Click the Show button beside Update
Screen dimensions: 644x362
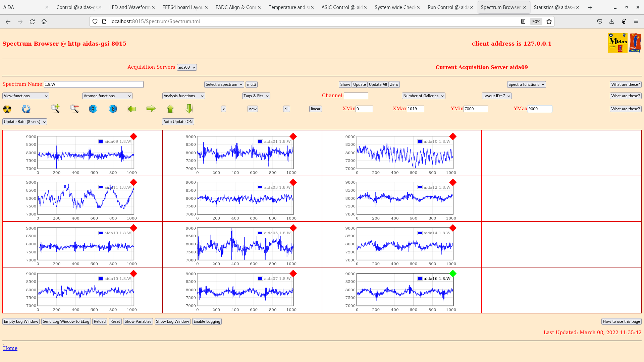click(345, 84)
